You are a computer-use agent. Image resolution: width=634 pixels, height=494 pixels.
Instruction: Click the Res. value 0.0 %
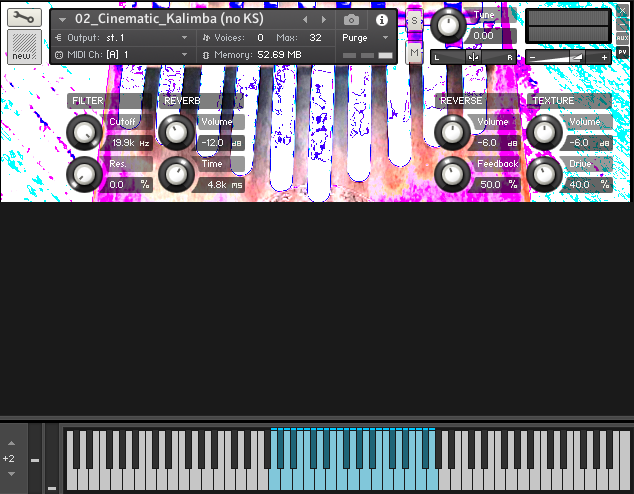pos(129,185)
